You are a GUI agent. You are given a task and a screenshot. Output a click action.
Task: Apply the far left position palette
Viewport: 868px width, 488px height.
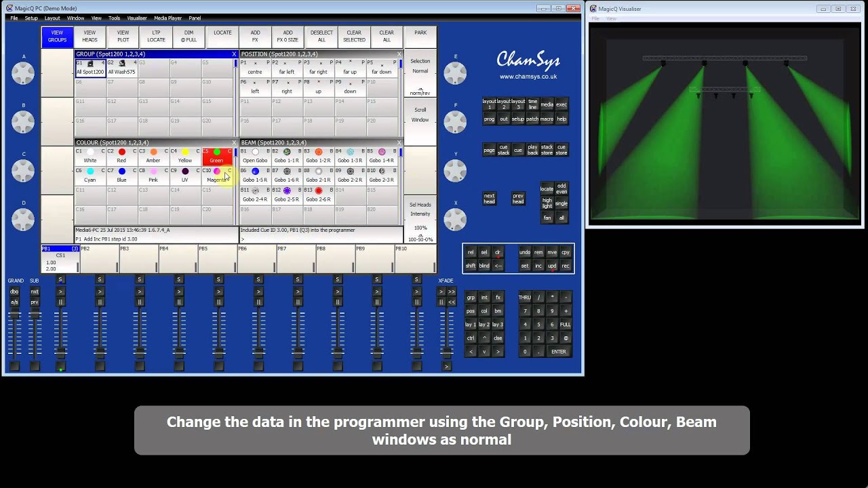point(287,68)
